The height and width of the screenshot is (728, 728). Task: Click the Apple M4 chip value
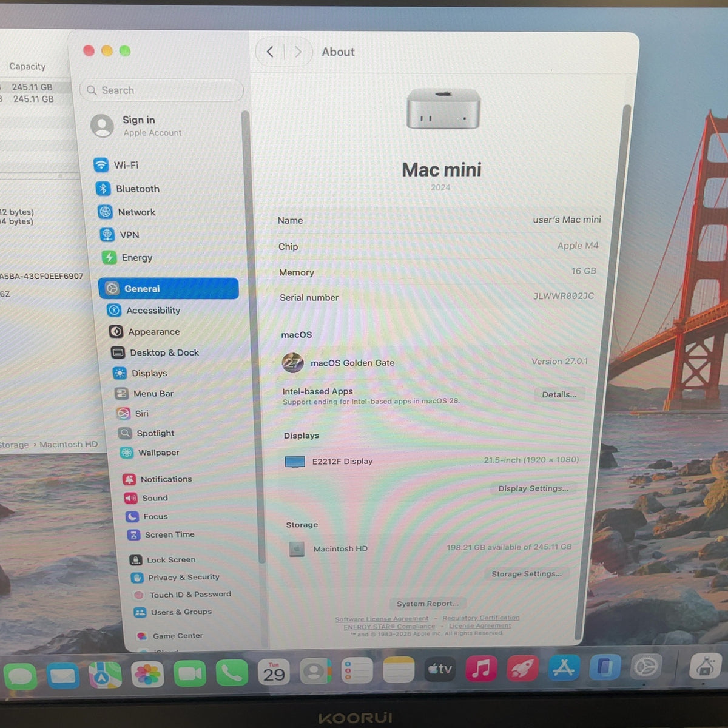[x=578, y=246]
